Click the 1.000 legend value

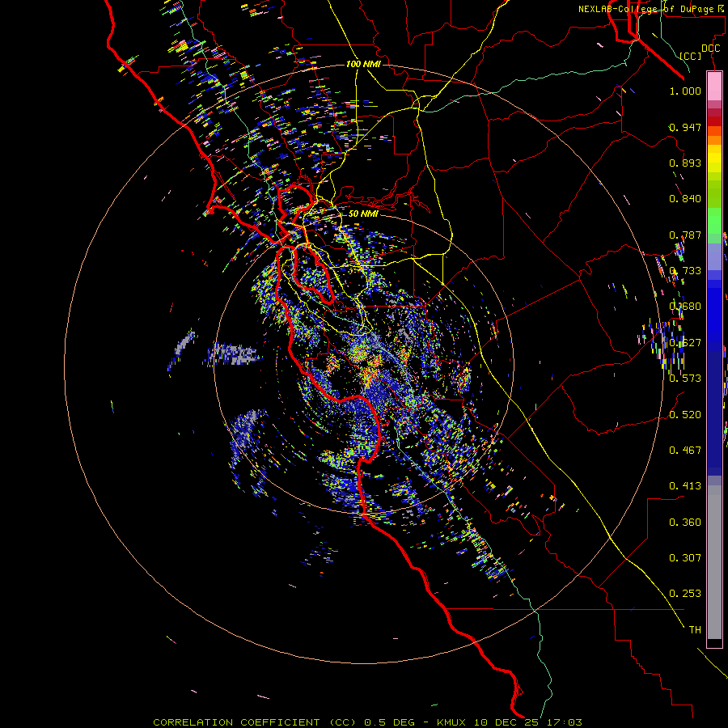coord(685,91)
